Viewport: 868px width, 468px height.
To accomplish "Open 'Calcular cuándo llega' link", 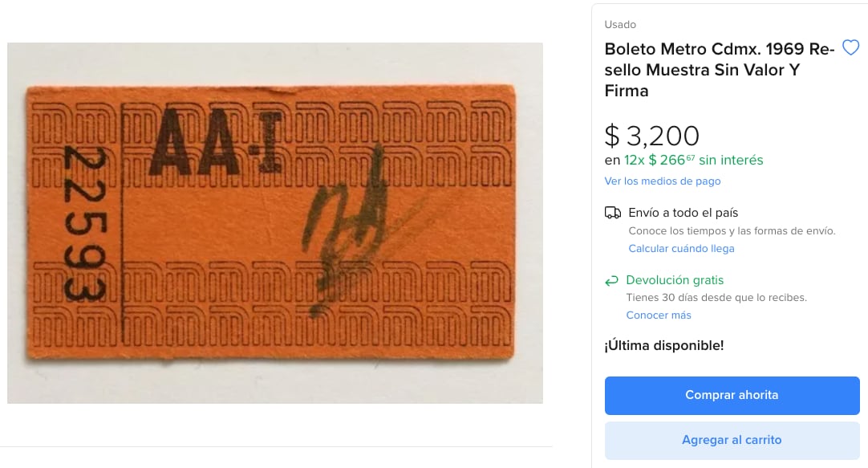I will click(x=681, y=249).
